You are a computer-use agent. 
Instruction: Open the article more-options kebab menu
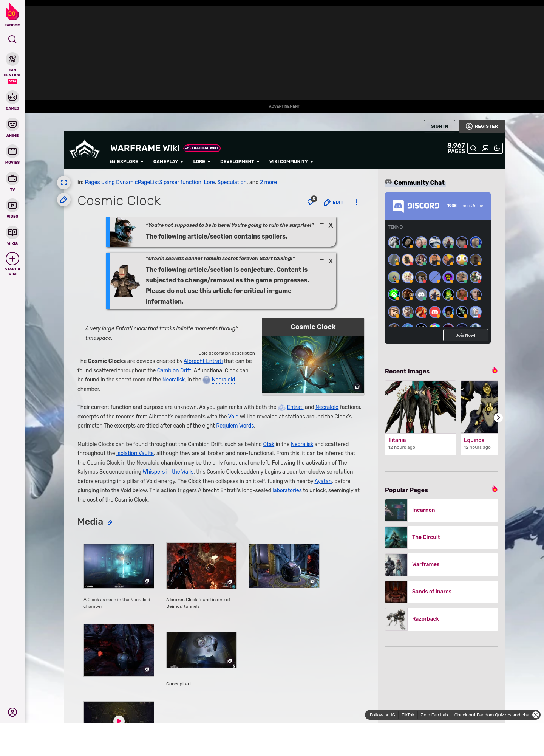point(357,202)
